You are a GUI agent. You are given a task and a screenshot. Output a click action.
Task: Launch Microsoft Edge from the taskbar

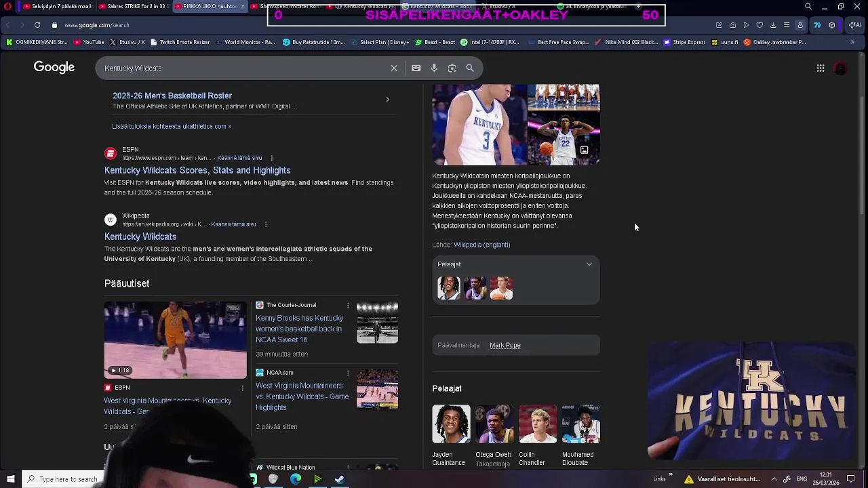click(296, 479)
